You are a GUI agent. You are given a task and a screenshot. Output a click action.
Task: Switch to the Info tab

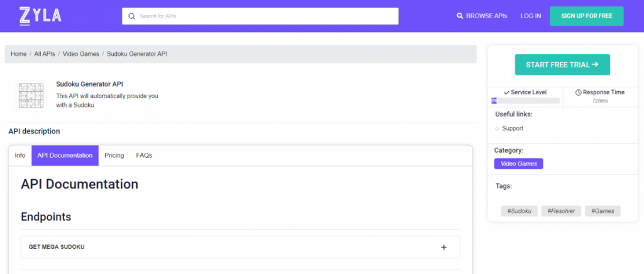[20, 155]
